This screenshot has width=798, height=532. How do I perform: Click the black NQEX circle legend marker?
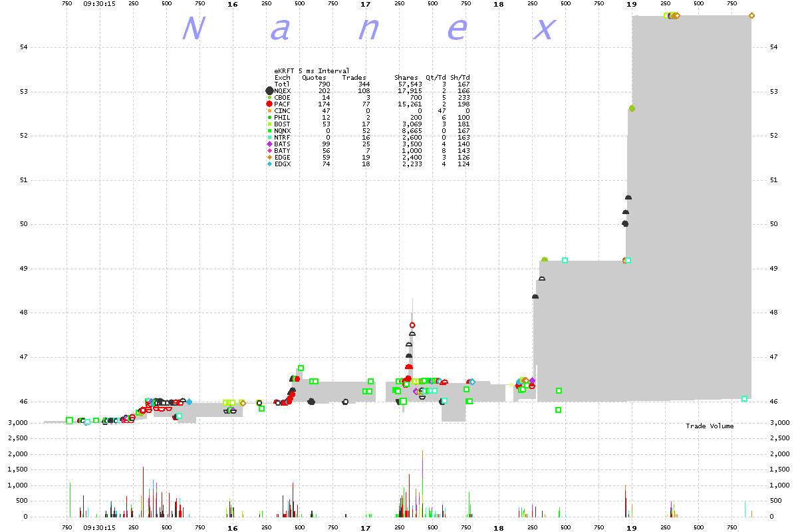pyautogui.click(x=269, y=91)
